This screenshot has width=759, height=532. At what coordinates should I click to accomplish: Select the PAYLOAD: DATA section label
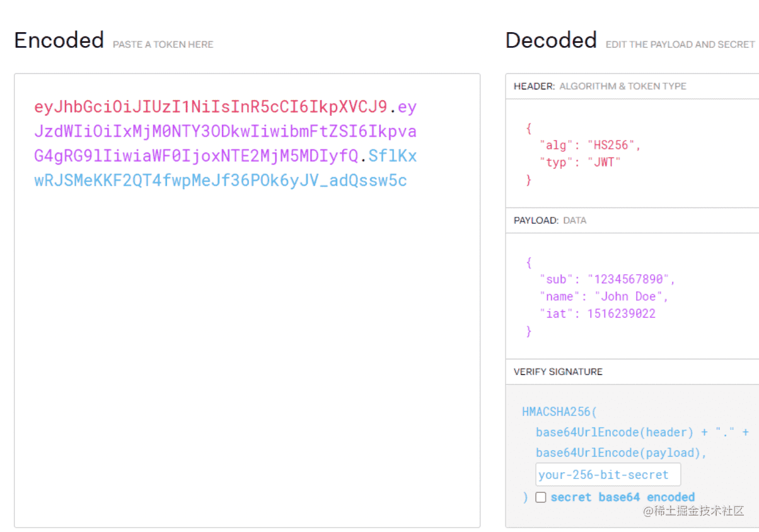[550, 221]
